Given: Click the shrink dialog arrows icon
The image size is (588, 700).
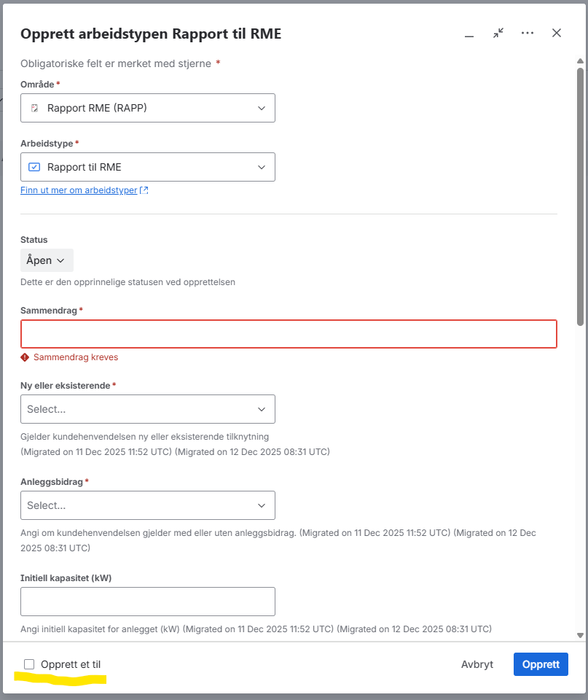Looking at the screenshot, I should (x=498, y=34).
